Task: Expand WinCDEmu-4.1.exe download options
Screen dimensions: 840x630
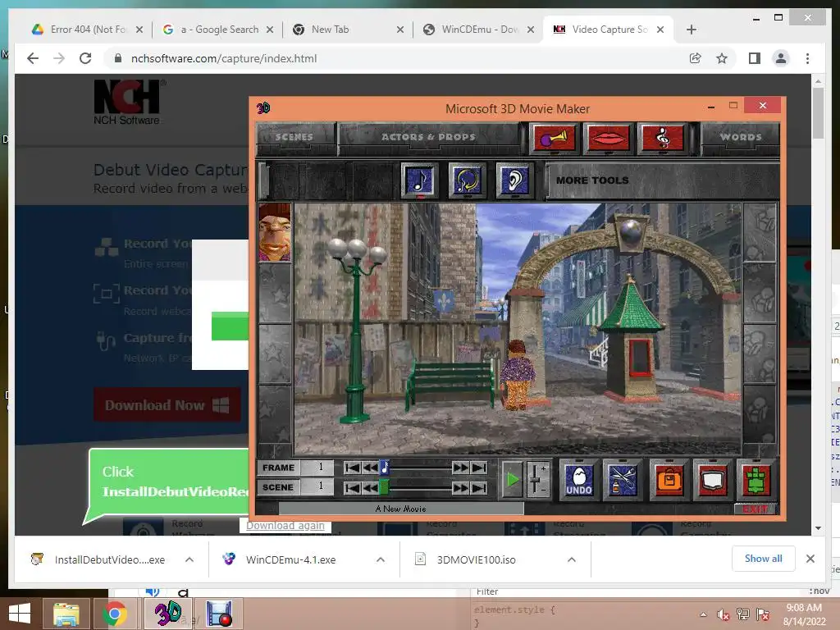Action: (x=381, y=559)
